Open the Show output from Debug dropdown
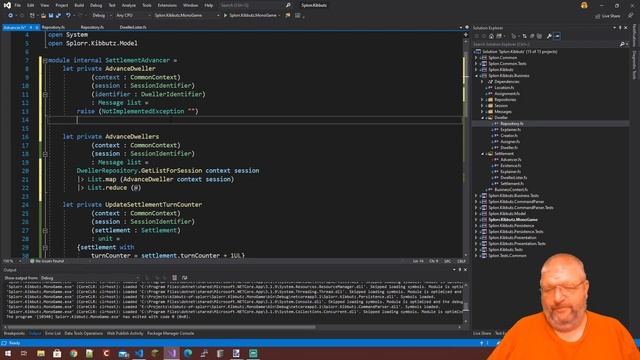The image size is (640, 360). click(x=89, y=278)
